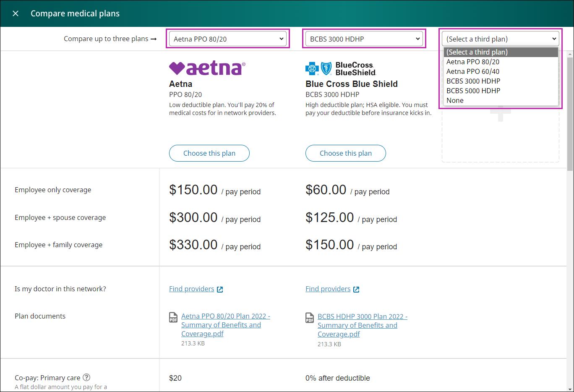Image resolution: width=574 pixels, height=392 pixels.
Task: Click the vertical scrollbar on the right edge
Action: point(570,113)
